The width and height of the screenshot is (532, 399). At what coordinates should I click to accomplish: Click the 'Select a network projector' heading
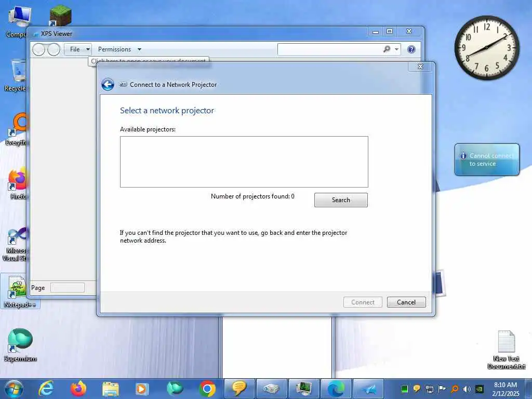coord(167,111)
